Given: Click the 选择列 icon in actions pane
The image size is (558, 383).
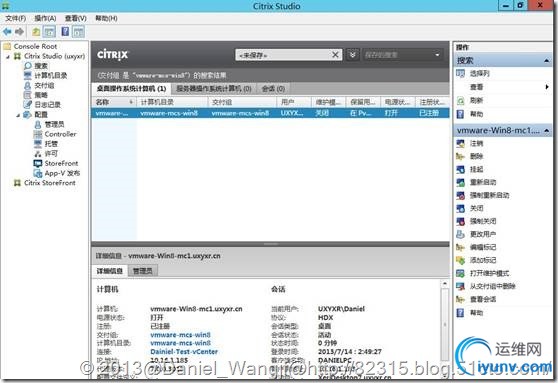Looking at the screenshot, I should click(x=460, y=73).
